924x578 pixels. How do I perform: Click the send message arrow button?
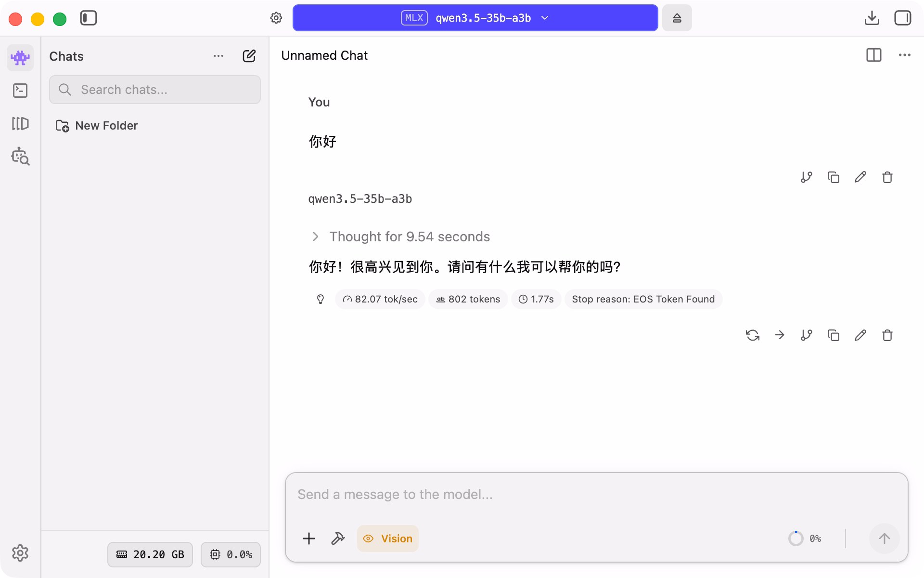coord(884,539)
